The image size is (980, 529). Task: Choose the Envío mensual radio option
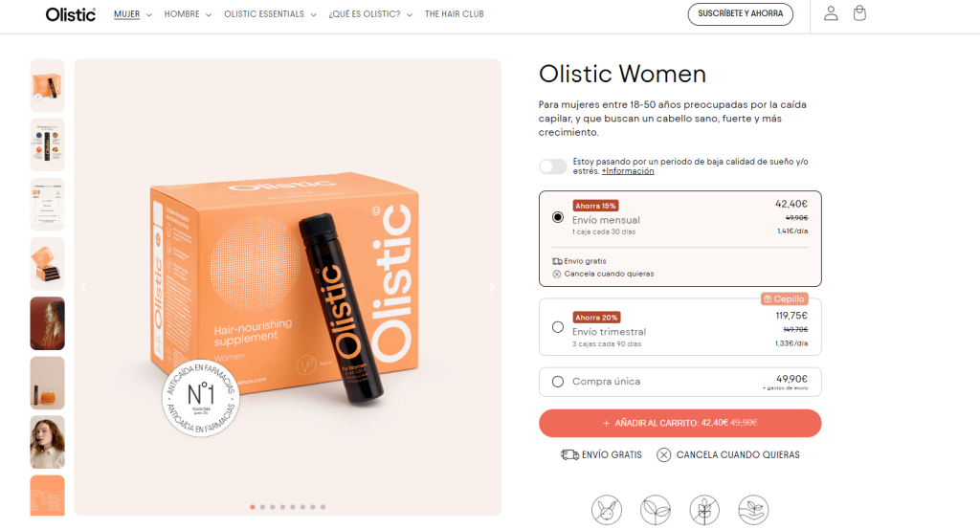pyautogui.click(x=558, y=217)
